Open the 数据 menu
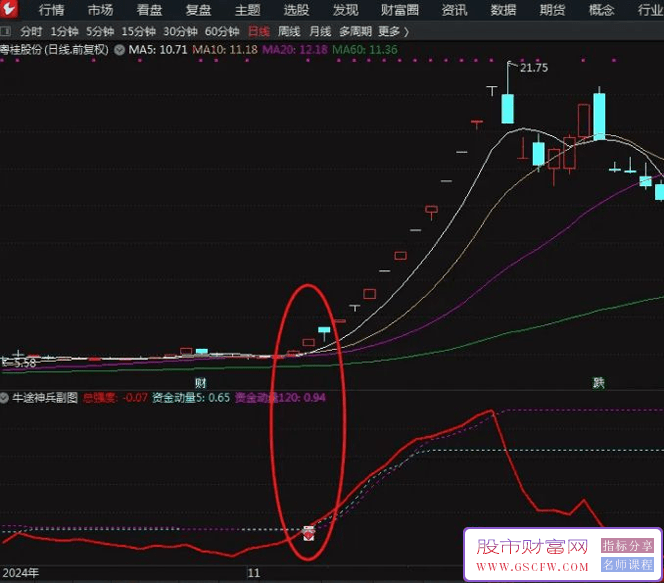 point(504,10)
